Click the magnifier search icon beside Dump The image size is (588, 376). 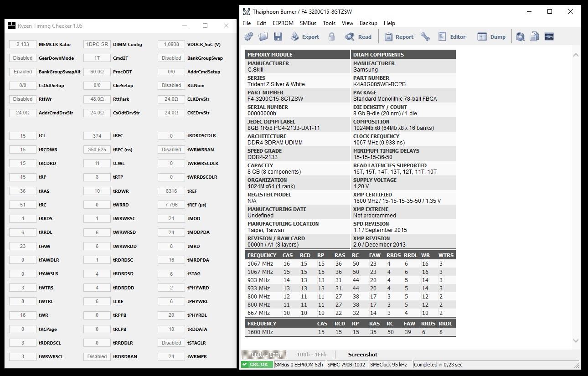[x=520, y=37]
